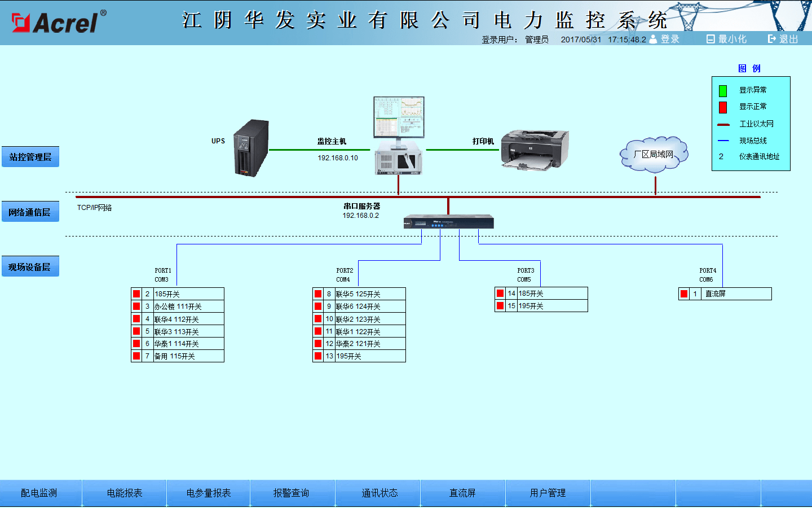Click the 最小化 minimize button
The width and height of the screenshot is (812, 508).
[727, 39]
